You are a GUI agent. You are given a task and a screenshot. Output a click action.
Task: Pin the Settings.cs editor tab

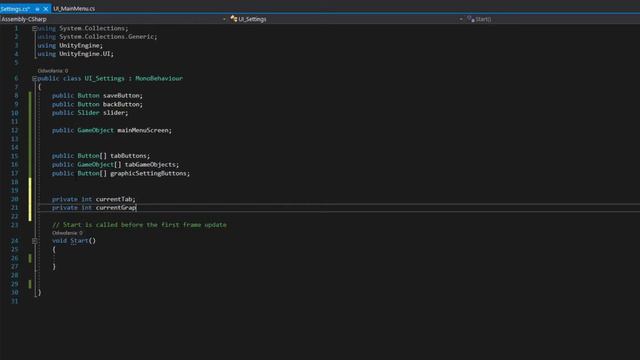pos(37,9)
